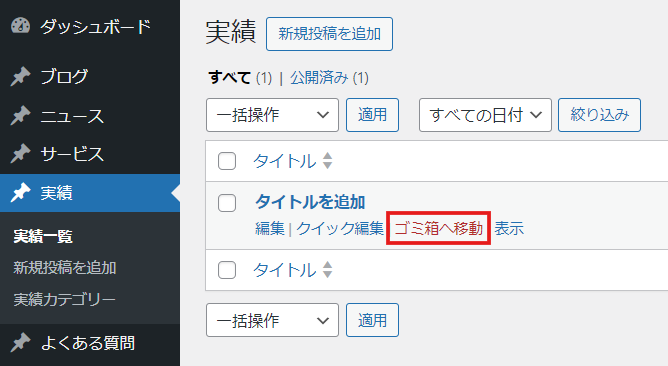Open 実績カテゴリー submenu item

(x=64, y=300)
